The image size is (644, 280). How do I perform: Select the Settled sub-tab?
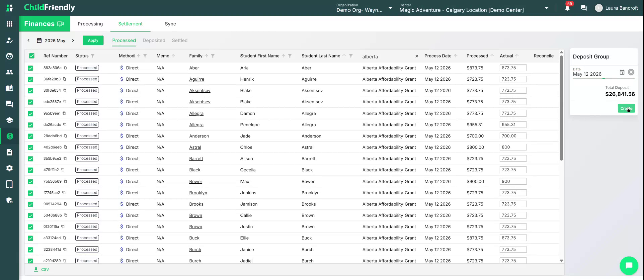click(180, 40)
